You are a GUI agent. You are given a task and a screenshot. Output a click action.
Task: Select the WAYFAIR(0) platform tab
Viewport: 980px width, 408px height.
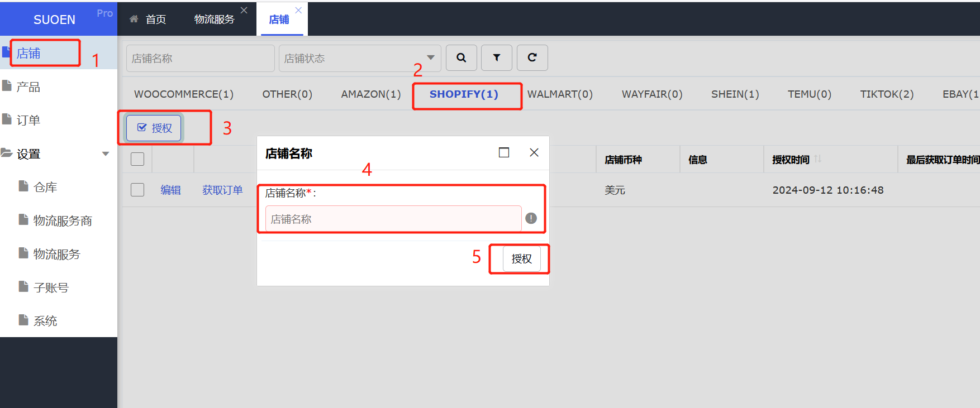tap(652, 94)
